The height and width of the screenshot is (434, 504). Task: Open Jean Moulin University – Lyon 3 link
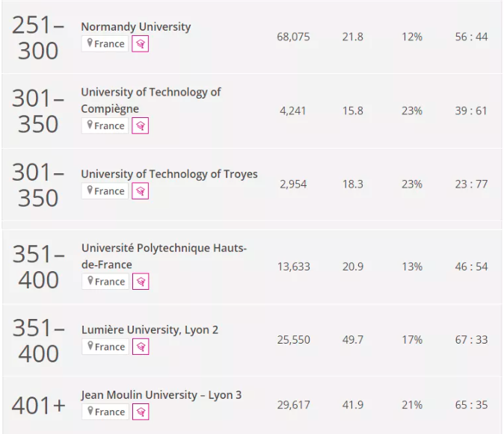click(x=162, y=395)
